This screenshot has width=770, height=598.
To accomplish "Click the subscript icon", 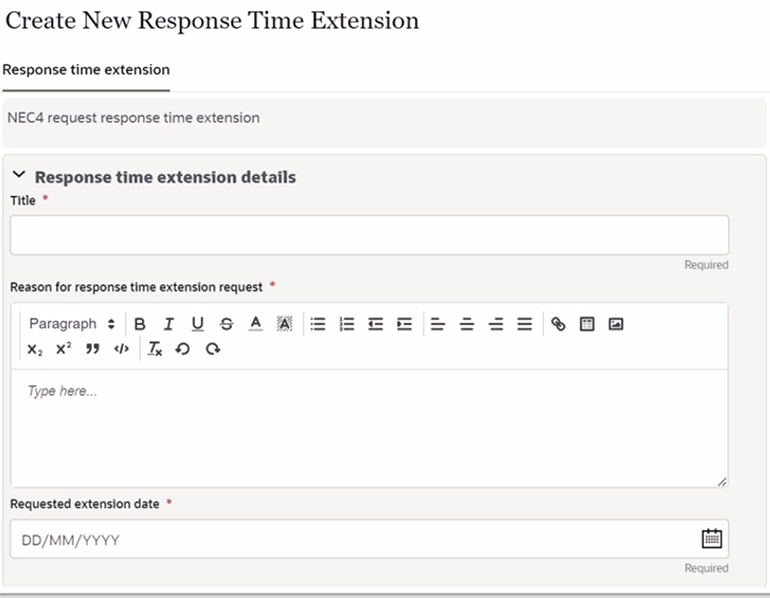I will [x=35, y=350].
